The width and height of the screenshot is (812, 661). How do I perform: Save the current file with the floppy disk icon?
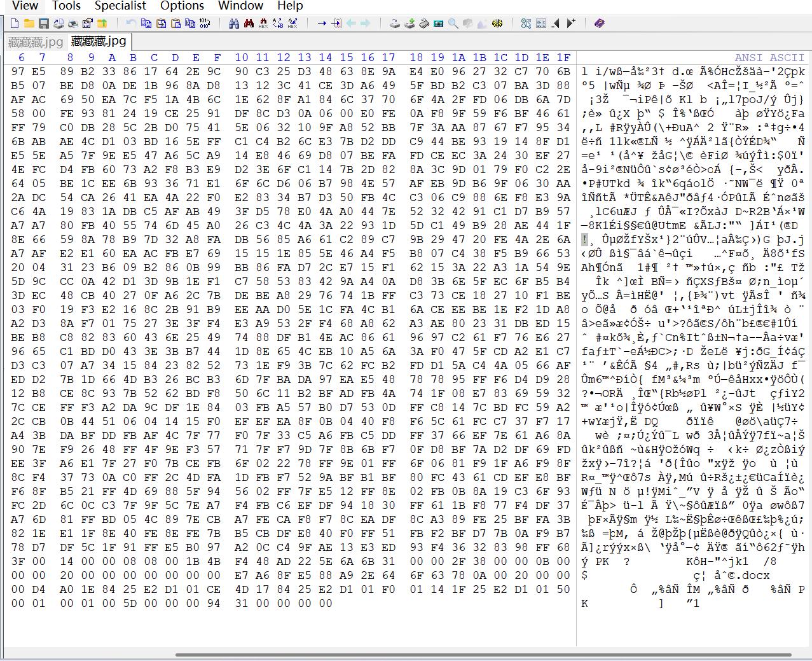(x=43, y=23)
